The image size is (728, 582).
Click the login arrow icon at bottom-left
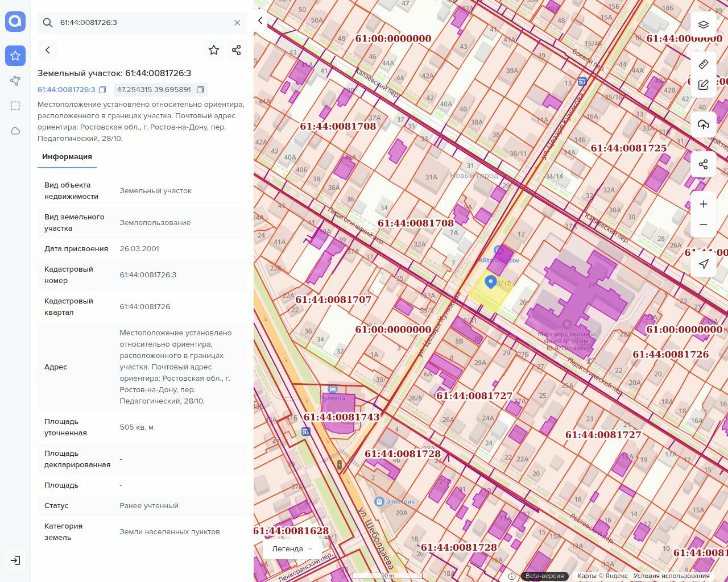15,560
